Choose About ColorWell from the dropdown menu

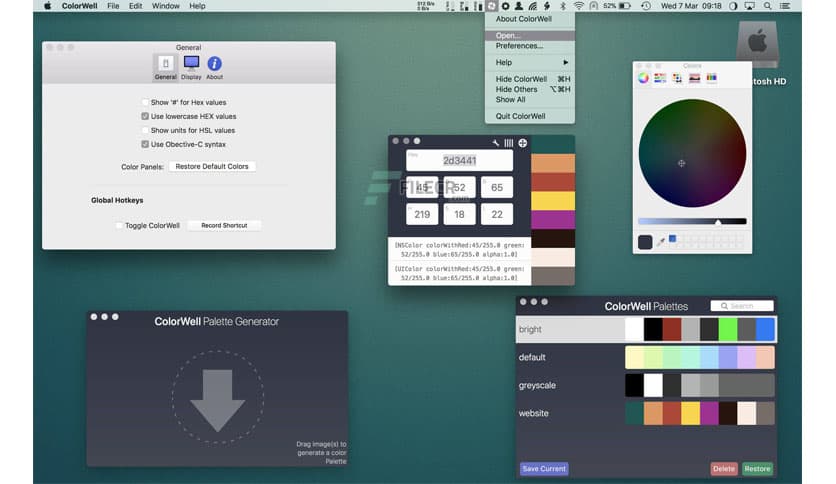[530, 19]
